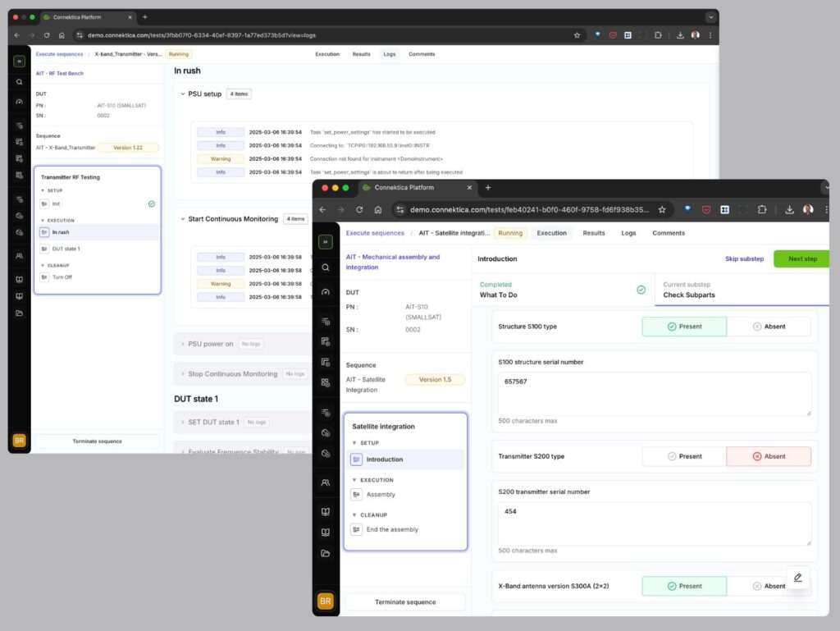840x631 pixels.
Task: Click BR avatar in back window
Action: coord(20,441)
